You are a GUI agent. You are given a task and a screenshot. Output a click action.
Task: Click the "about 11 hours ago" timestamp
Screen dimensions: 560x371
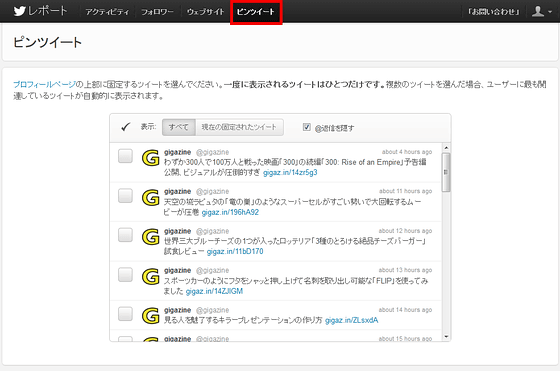tap(405, 191)
